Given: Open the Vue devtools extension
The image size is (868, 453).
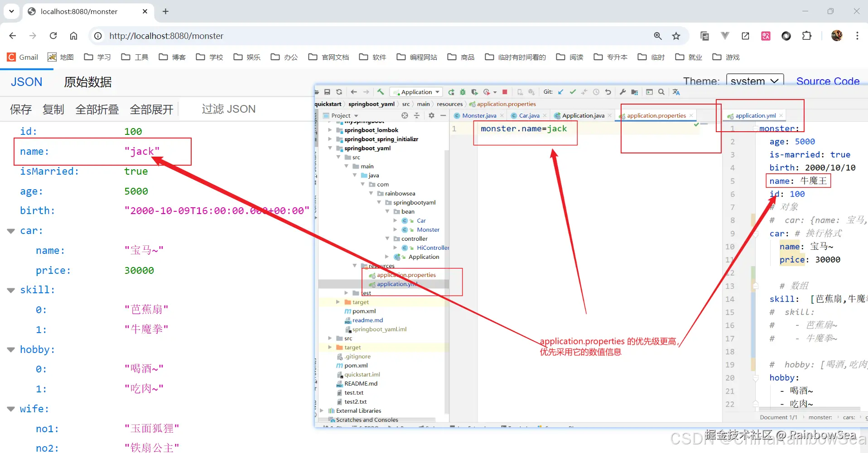Looking at the screenshot, I should click(x=725, y=36).
